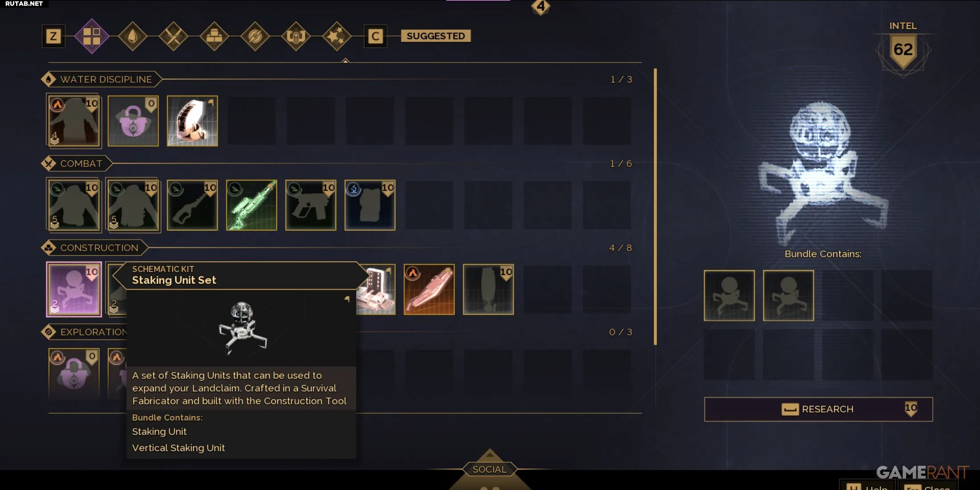Open the bricks construction category

(x=214, y=36)
